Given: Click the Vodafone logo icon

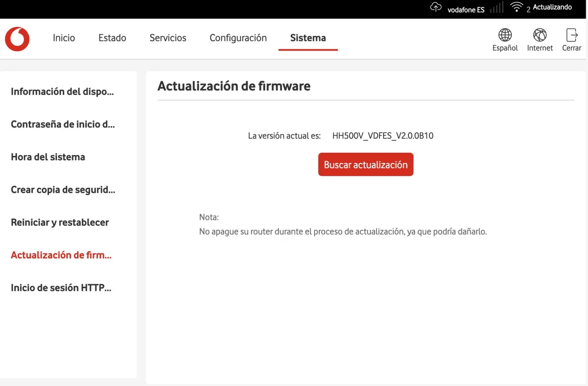Looking at the screenshot, I should click(17, 39).
